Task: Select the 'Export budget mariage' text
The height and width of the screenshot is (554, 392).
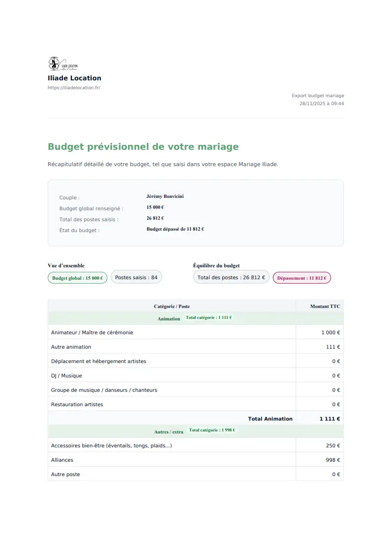Action: tap(318, 96)
